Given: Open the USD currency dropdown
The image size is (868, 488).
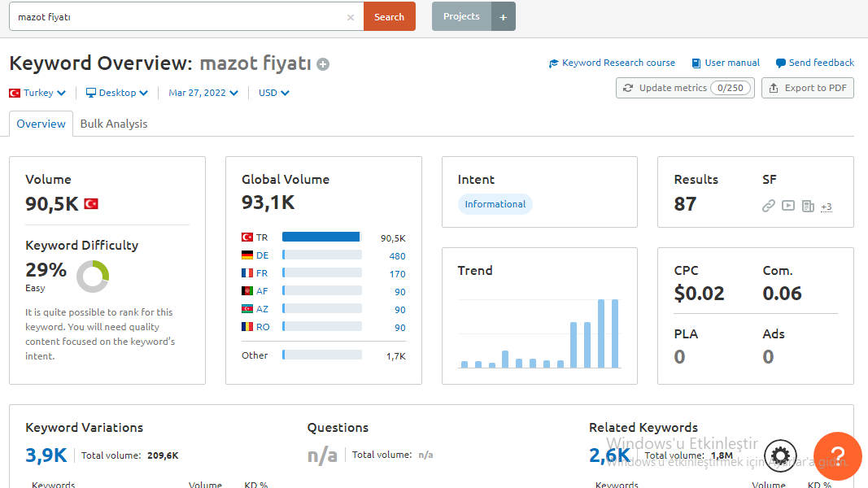Looking at the screenshot, I should pyautogui.click(x=273, y=93).
